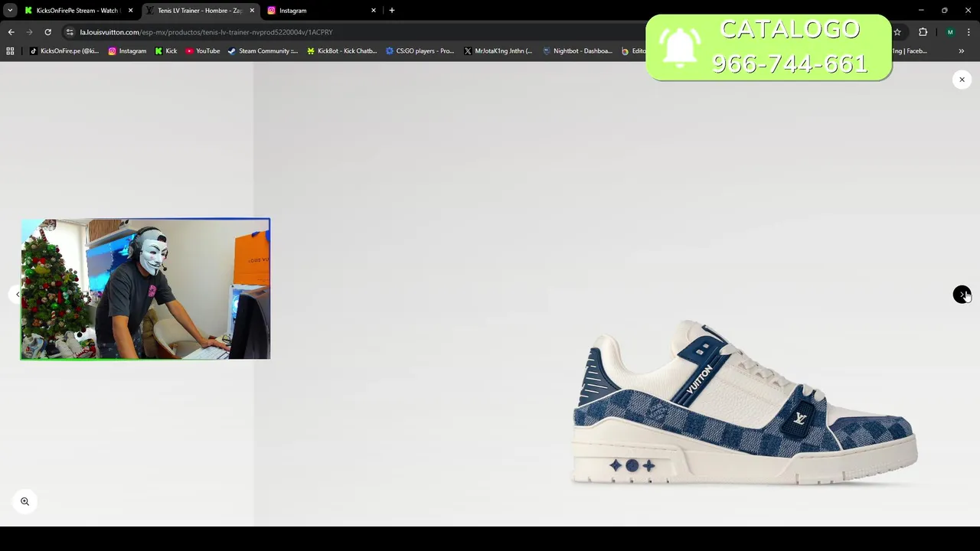
Task: Open the Chrome profile avatar
Action: coord(950,32)
